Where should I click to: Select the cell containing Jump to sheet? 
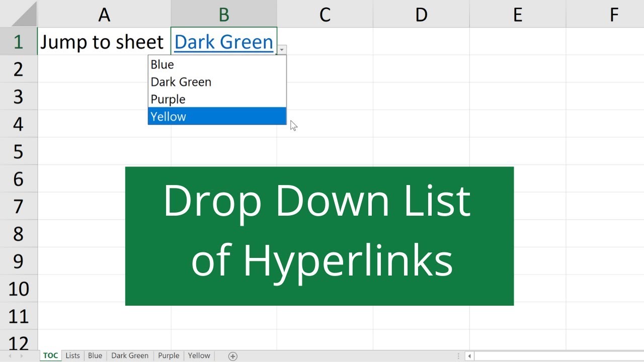(102, 42)
